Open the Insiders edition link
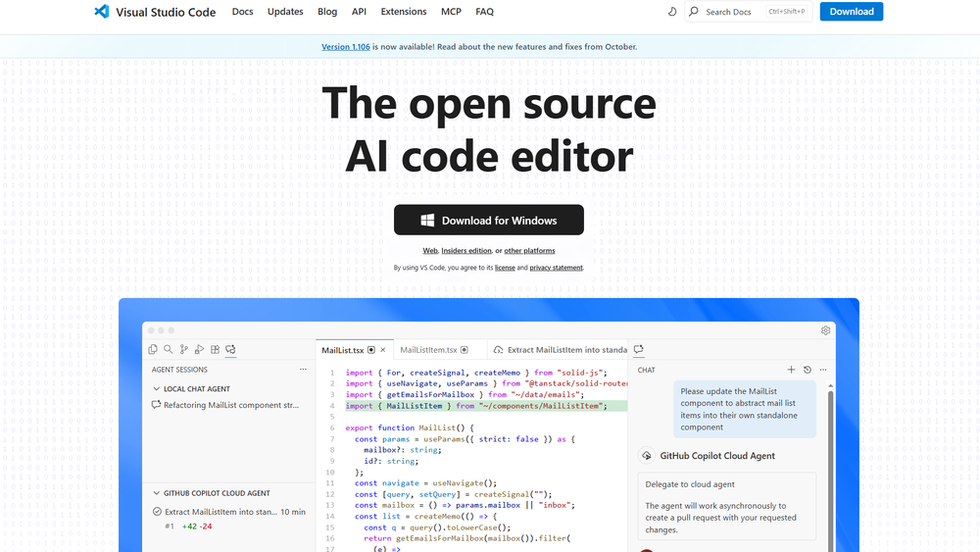 click(466, 251)
